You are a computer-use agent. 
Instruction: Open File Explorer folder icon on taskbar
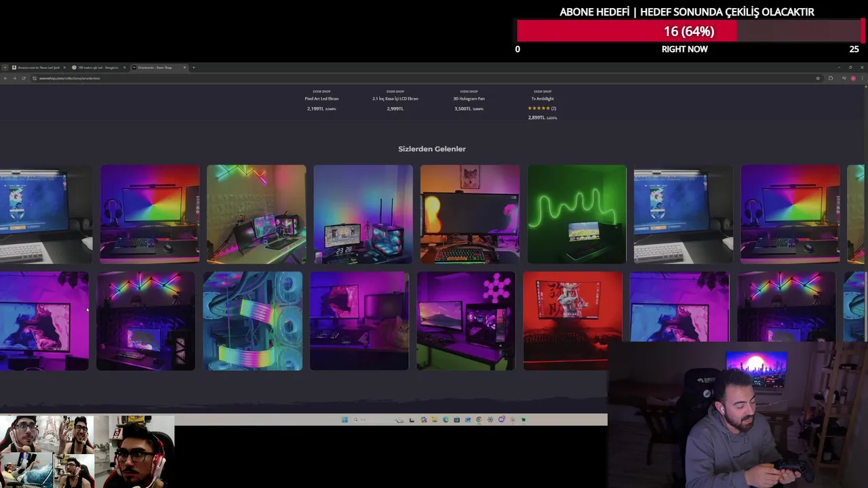tap(435, 420)
